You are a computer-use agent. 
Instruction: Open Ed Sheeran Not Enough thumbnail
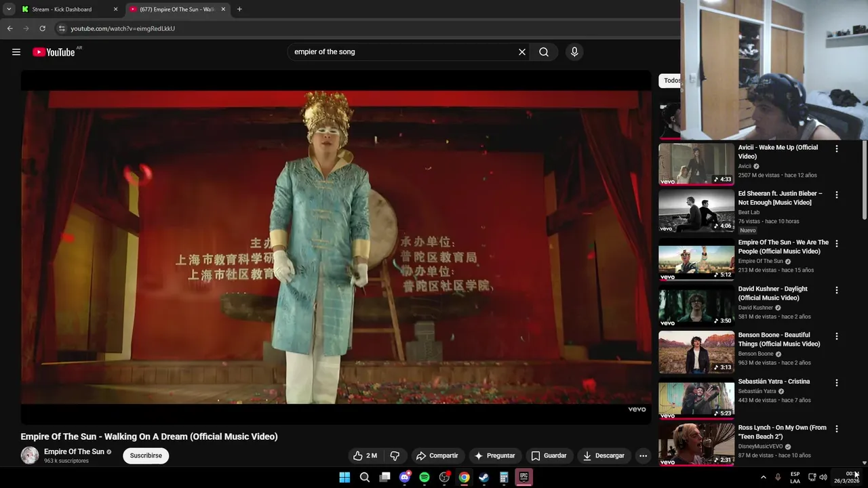[696, 210]
